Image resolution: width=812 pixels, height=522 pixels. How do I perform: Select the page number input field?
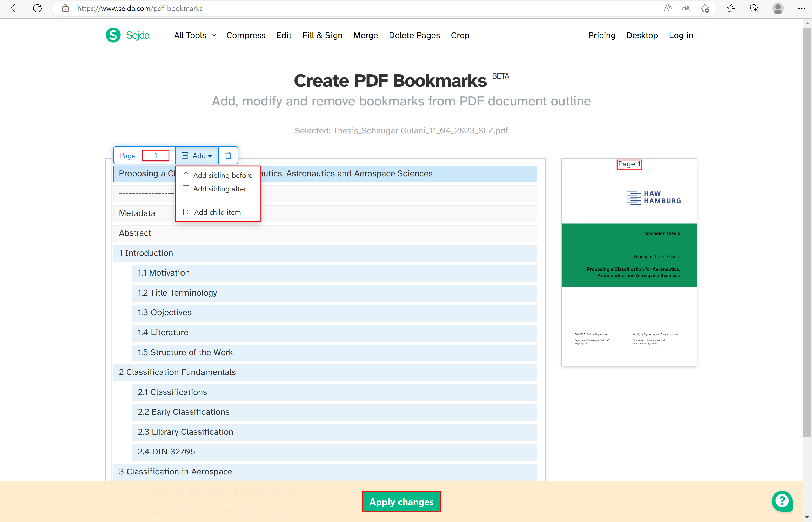[155, 155]
